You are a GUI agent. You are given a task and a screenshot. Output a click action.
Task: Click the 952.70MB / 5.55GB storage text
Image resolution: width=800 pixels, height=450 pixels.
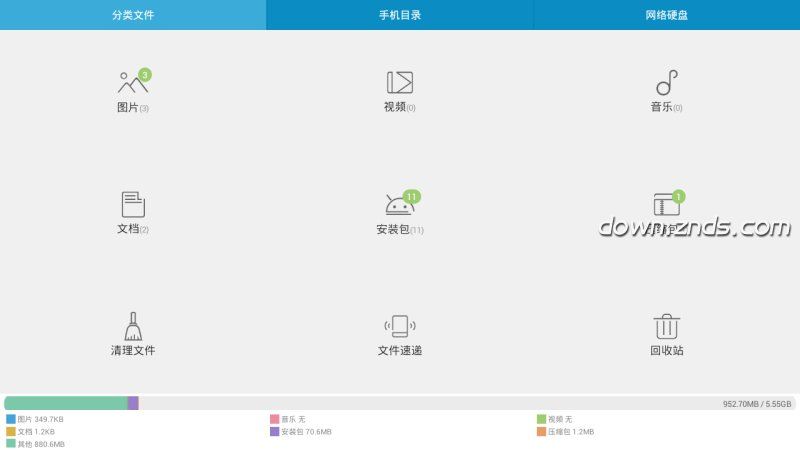pos(757,404)
